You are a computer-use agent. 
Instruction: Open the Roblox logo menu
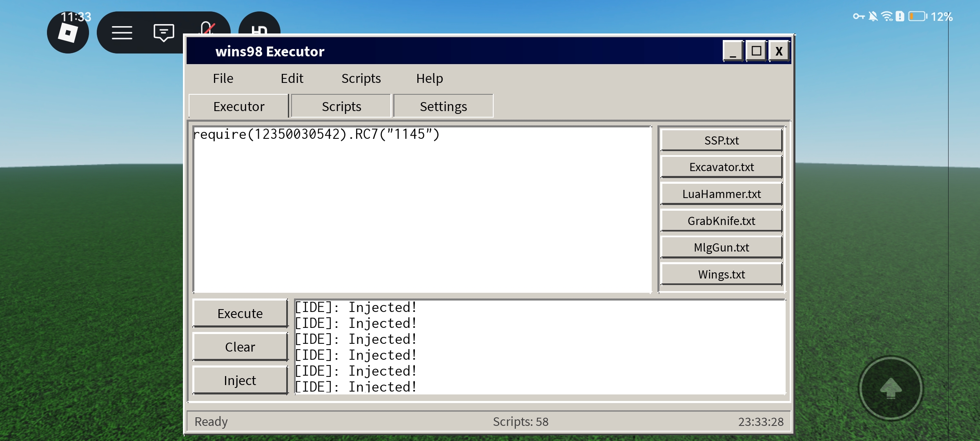(x=68, y=33)
